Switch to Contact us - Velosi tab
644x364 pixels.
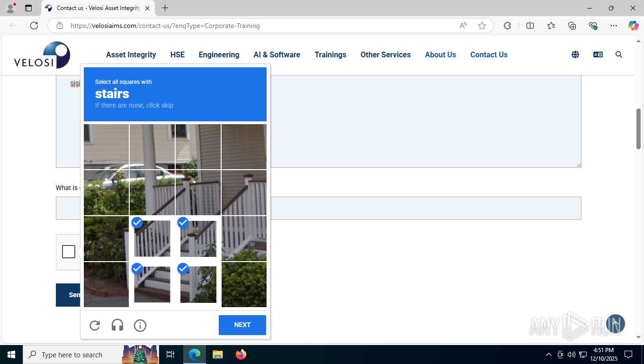coord(98,8)
